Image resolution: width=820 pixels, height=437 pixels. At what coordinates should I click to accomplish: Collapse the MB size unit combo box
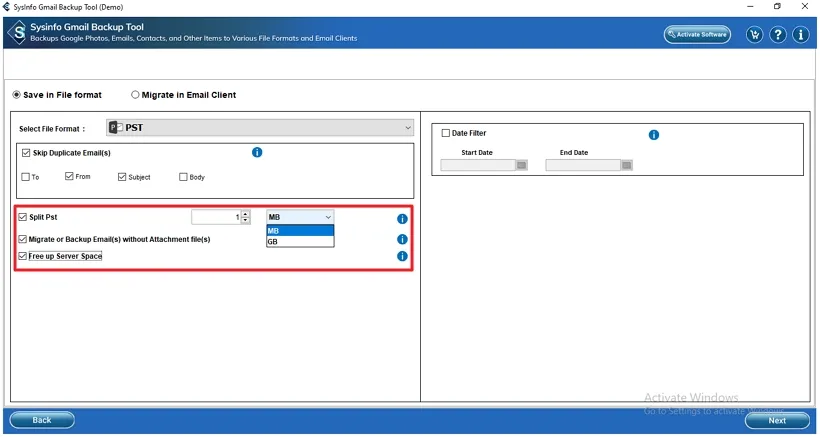pyautogui.click(x=327, y=217)
